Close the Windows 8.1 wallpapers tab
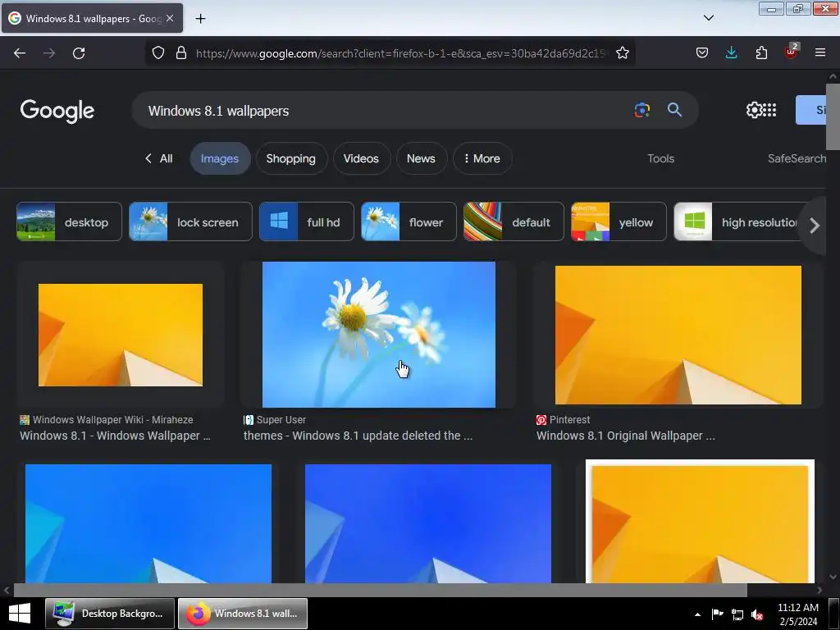840x630 pixels. point(170,18)
